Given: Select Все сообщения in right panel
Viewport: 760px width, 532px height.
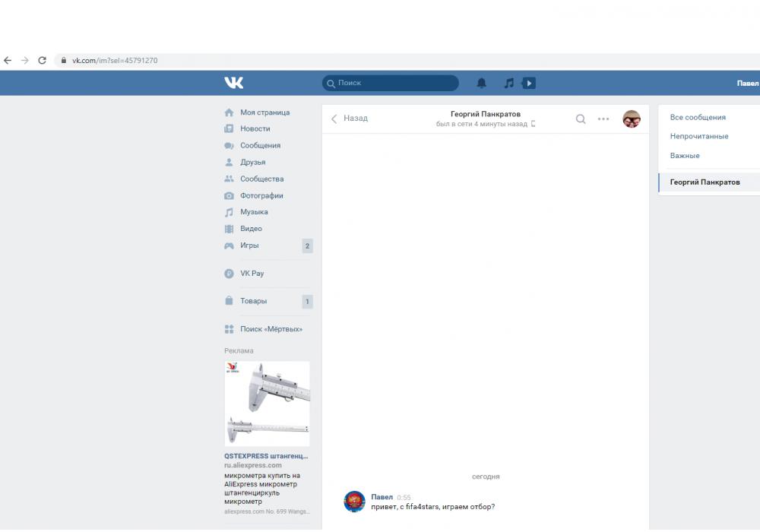Looking at the screenshot, I should pos(698,118).
